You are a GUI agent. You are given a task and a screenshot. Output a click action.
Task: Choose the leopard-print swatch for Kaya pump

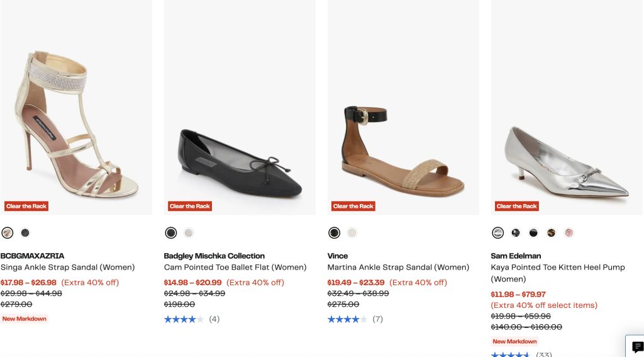click(551, 233)
